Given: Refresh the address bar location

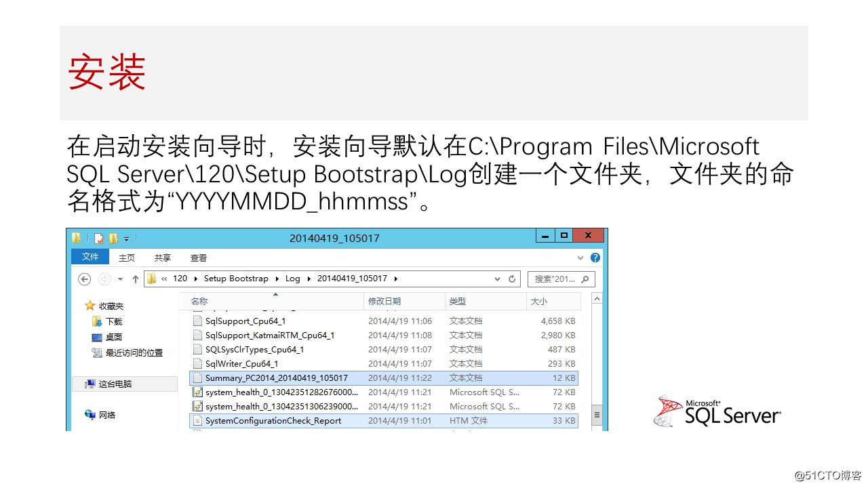Looking at the screenshot, I should pyautogui.click(x=513, y=279).
